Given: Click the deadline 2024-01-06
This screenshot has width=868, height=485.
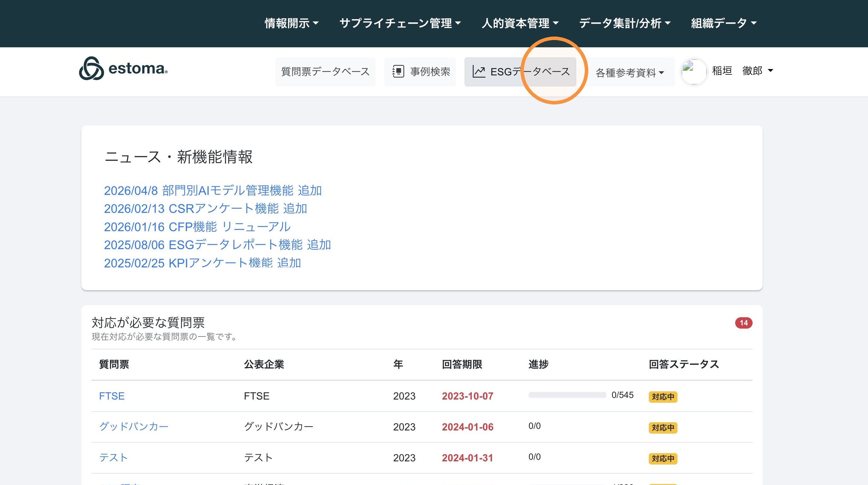Looking at the screenshot, I should (x=467, y=427).
